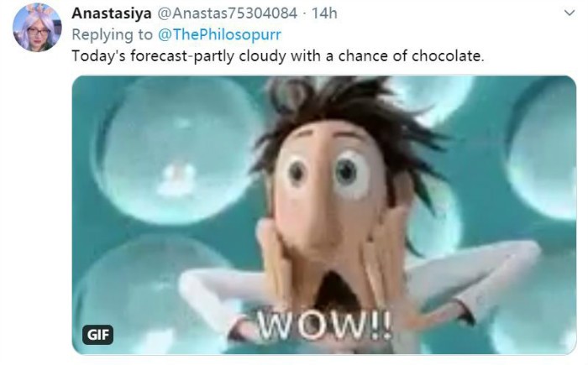Click the large bubble at upper left of GIF
588x365 pixels.
tap(176, 150)
